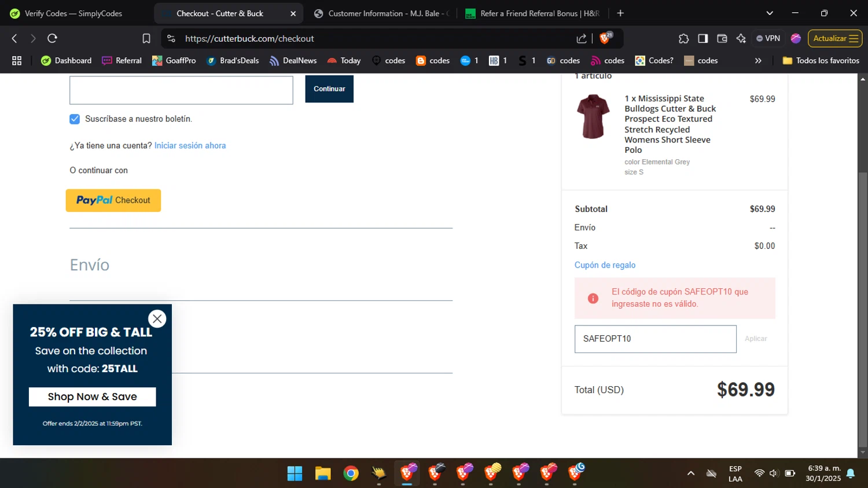Open the Brave Wallet icon
This screenshot has height=488, width=868.
[722, 38]
